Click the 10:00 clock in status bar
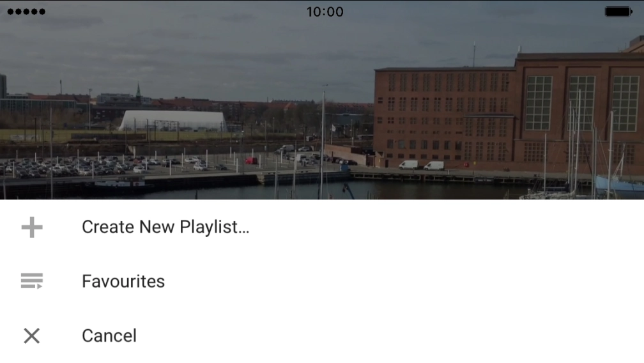 click(325, 12)
